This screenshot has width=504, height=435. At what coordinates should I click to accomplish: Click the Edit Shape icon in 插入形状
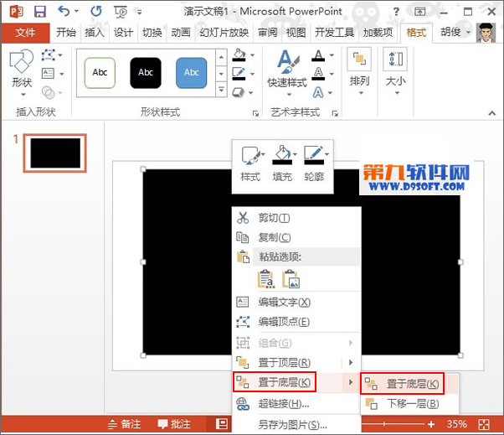[49, 55]
